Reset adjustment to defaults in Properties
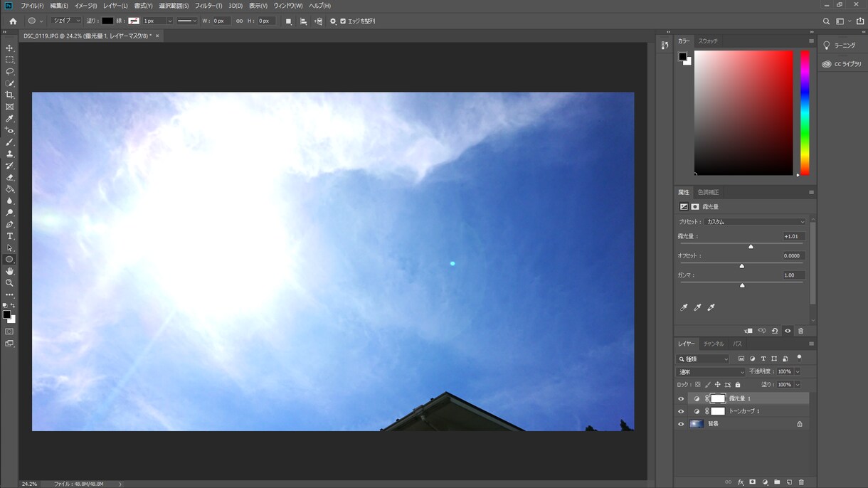Image resolution: width=868 pixels, height=488 pixels. click(x=774, y=331)
